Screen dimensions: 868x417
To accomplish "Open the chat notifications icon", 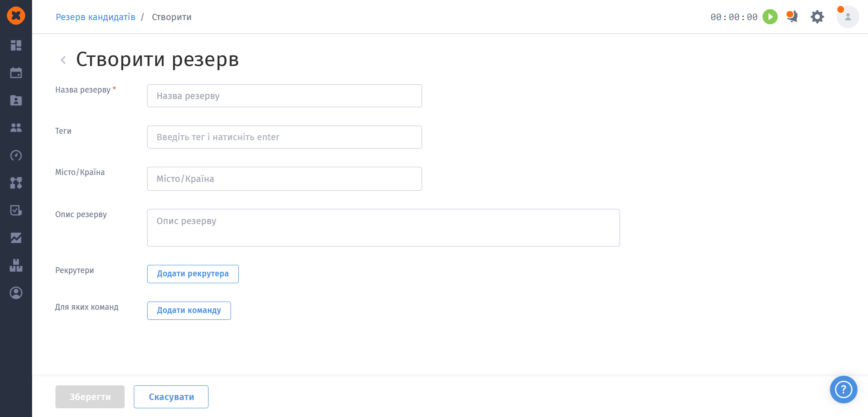I will (792, 16).
